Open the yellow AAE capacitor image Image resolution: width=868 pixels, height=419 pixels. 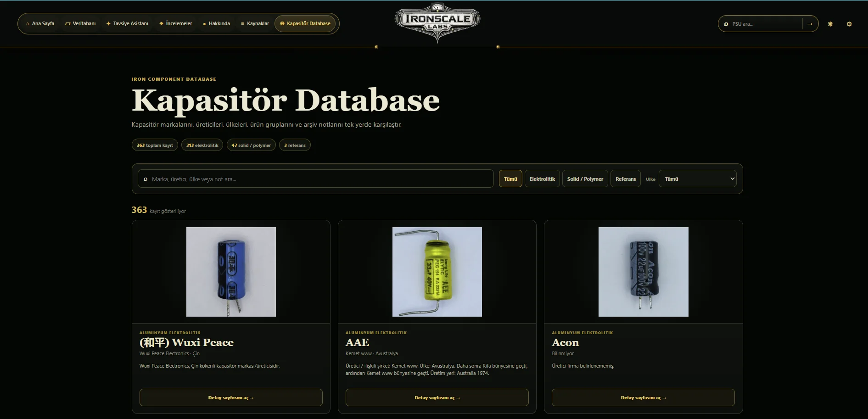437,272
